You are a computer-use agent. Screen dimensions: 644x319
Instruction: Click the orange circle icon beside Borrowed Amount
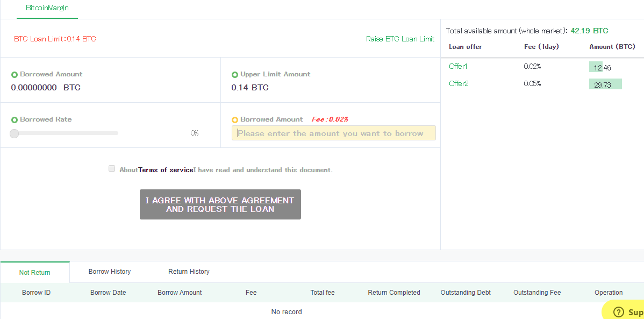(x=235, y=120)
